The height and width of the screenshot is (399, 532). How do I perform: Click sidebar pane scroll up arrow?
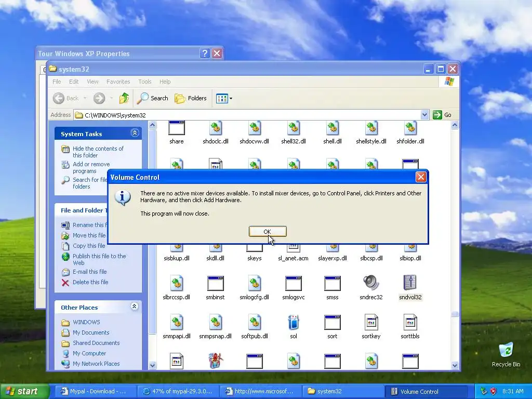click(x=152, y=125)
